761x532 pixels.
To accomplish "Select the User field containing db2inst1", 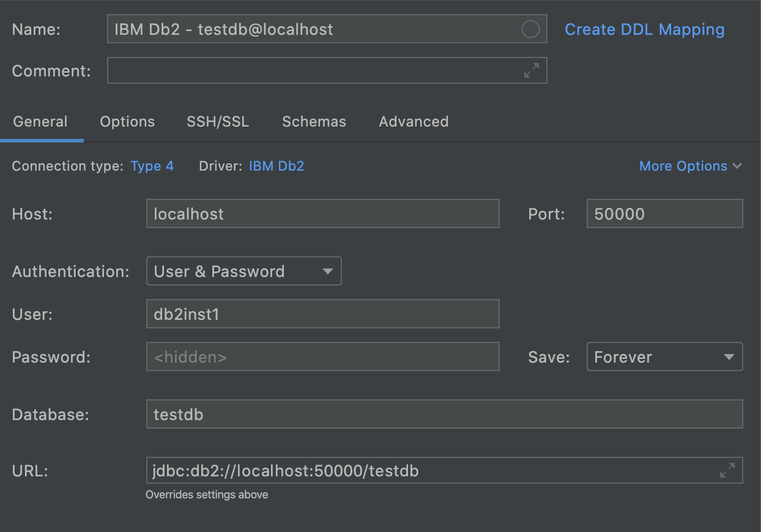I will (x=322, y=314).
